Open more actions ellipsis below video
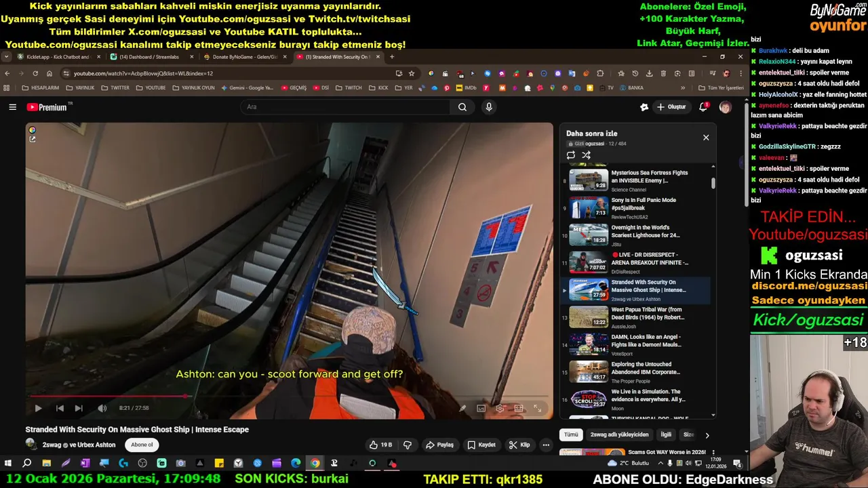868x488 pixels. click(x=546, y=445)
